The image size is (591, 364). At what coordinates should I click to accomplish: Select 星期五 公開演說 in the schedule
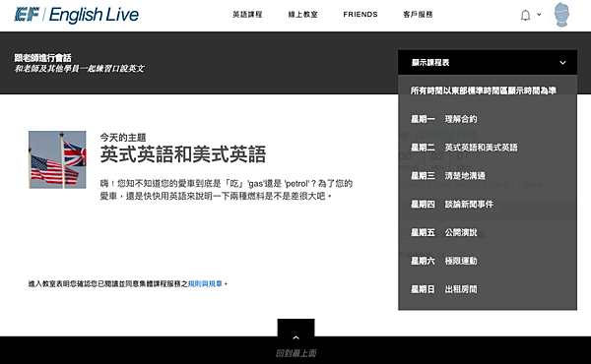click(443, 232)
